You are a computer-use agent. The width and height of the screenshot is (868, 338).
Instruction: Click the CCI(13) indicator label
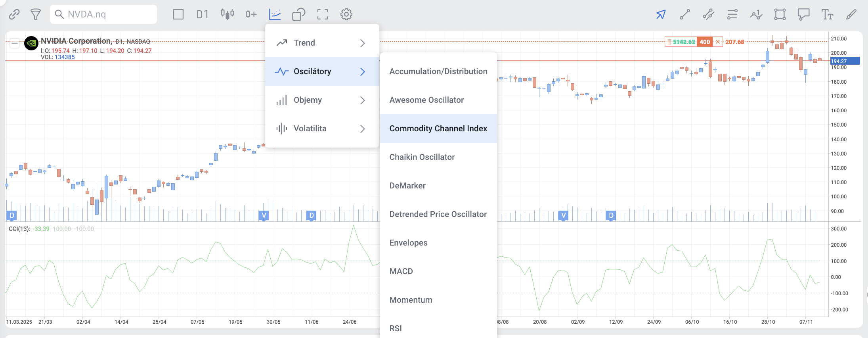(19, 229)
